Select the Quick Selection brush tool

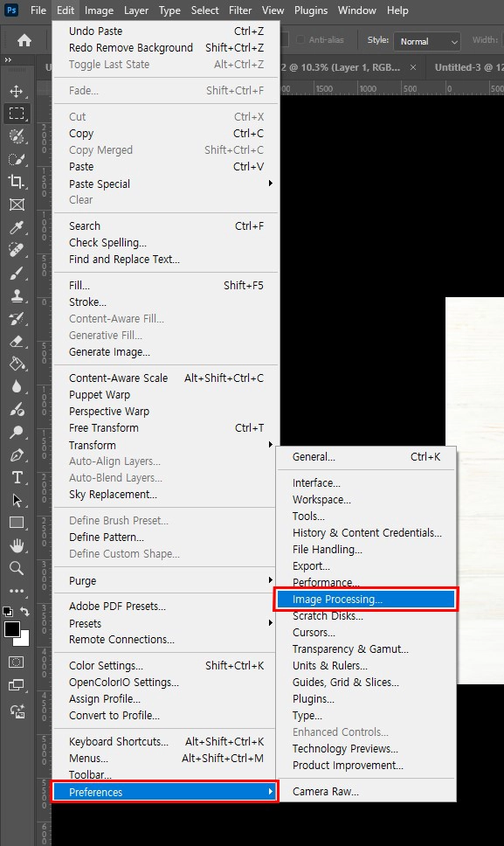point(17,159)
